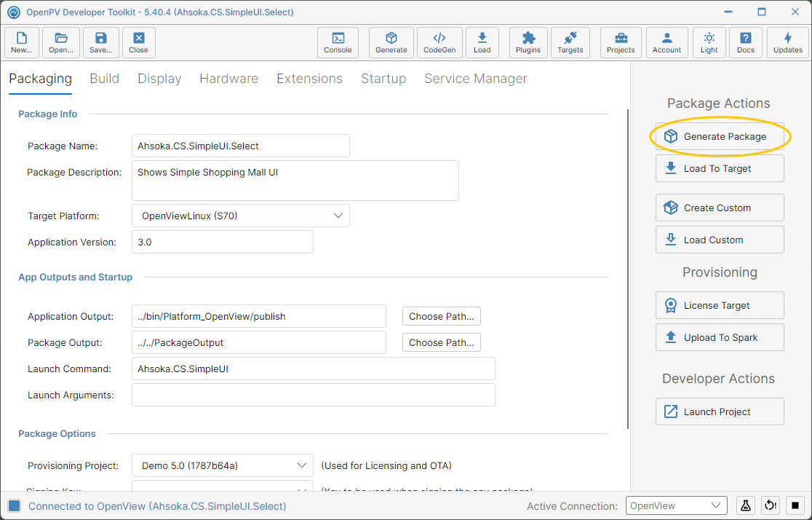812x520 pixels.
Task: Expand the Target Platform dropdown
Action: click(x=241, y=216)
